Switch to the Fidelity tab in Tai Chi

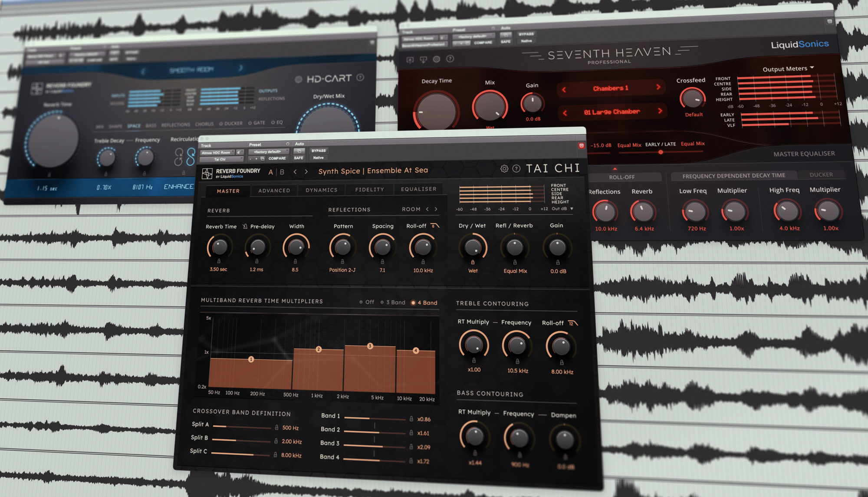click(x=369, y=189)
